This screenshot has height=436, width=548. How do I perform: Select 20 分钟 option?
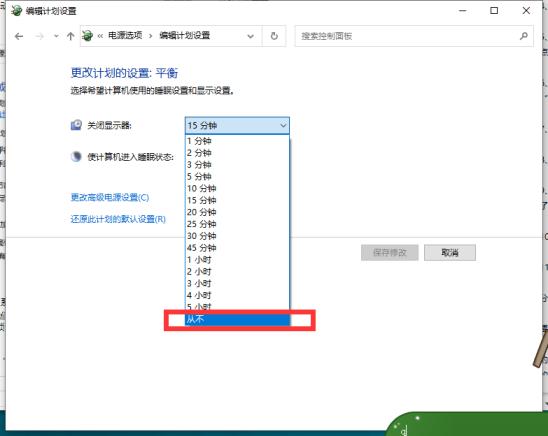[237, 212]
